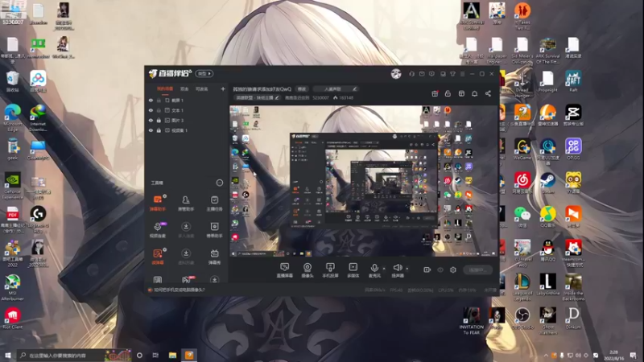Screen dimensions: 644x362
Task: Add a camera source (摄像头)
Action: point(308,270)
